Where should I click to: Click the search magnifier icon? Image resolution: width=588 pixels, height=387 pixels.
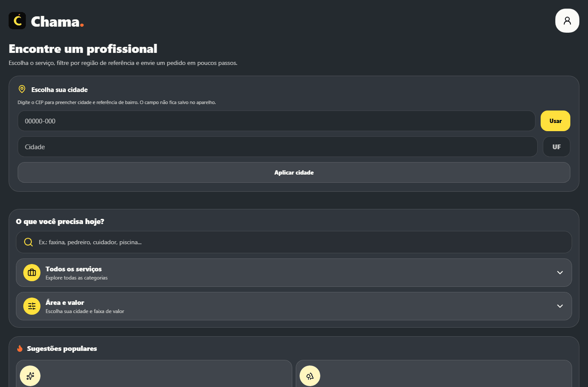[28, 242]
